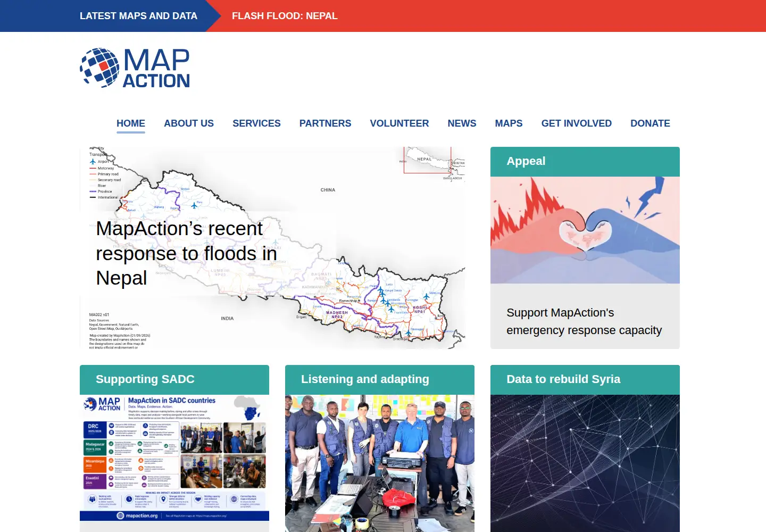The image size is (766, 532).
Task: Click the team group photo
Action: pyautogui.click(x=380, y=463)
